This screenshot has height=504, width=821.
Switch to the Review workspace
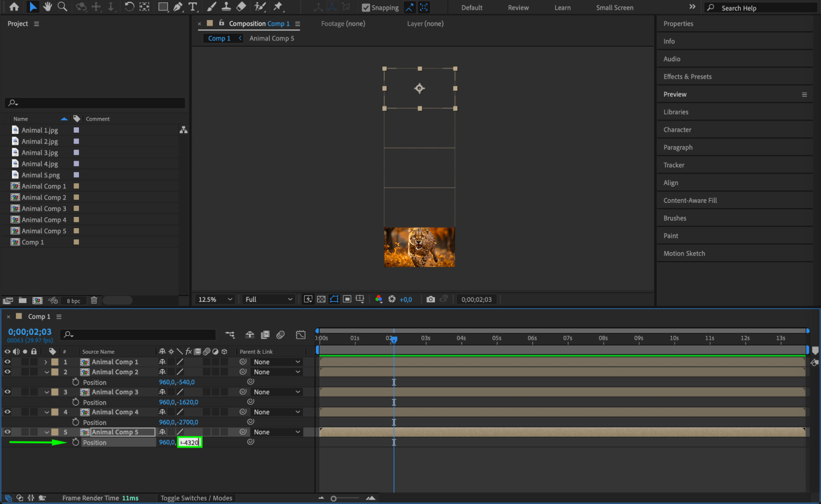[x=518, y=8]
